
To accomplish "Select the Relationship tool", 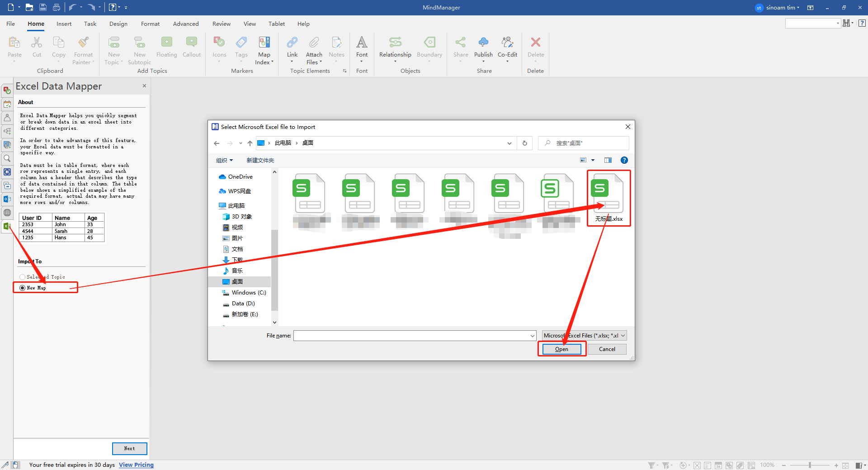I will [395, 49].
